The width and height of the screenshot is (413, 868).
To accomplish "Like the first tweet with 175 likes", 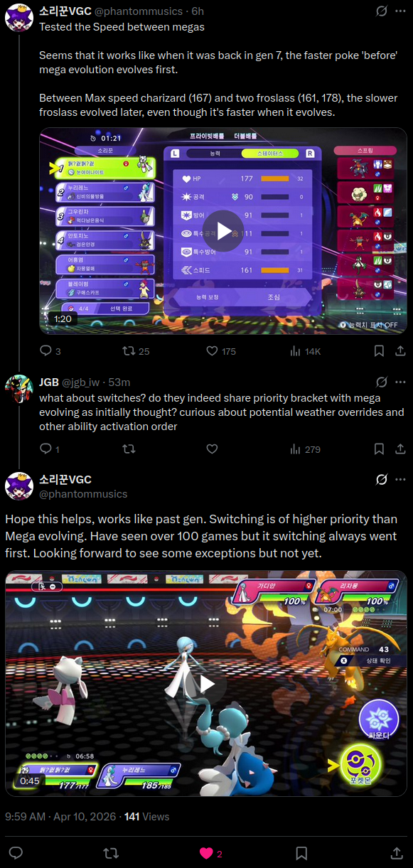I will tap(220, 350).
